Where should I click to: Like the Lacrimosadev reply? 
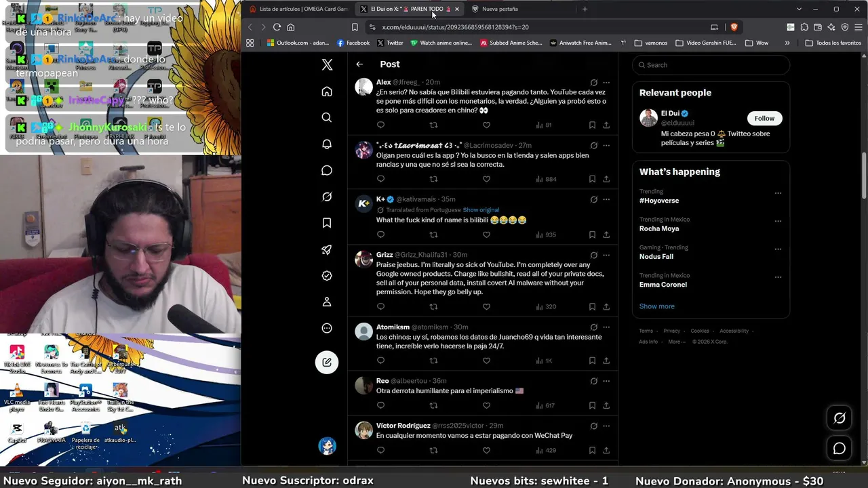[486, 179]
